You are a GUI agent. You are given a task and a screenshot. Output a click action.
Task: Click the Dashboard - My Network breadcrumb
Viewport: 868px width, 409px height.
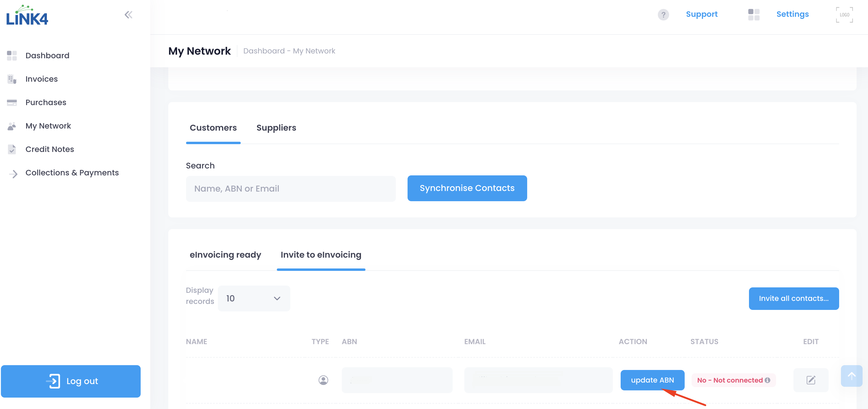point(289,51)
